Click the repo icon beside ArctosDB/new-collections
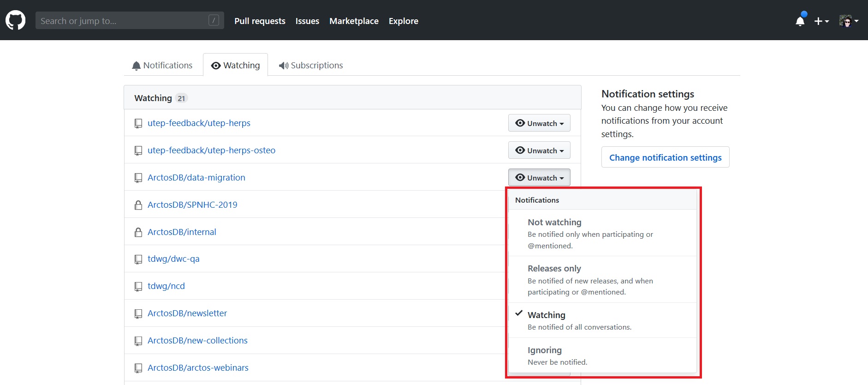 (138, 341)
